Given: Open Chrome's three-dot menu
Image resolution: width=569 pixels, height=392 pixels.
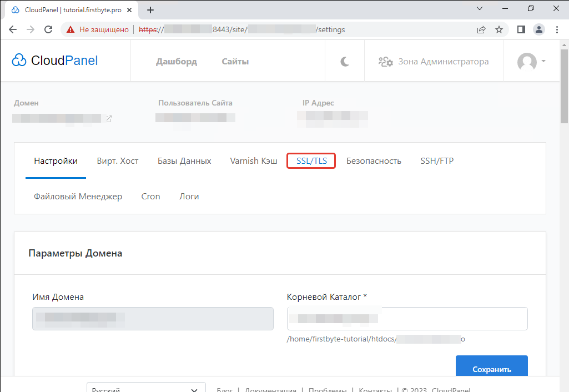Looking at the screenshot, I should (x=557, y=29).
